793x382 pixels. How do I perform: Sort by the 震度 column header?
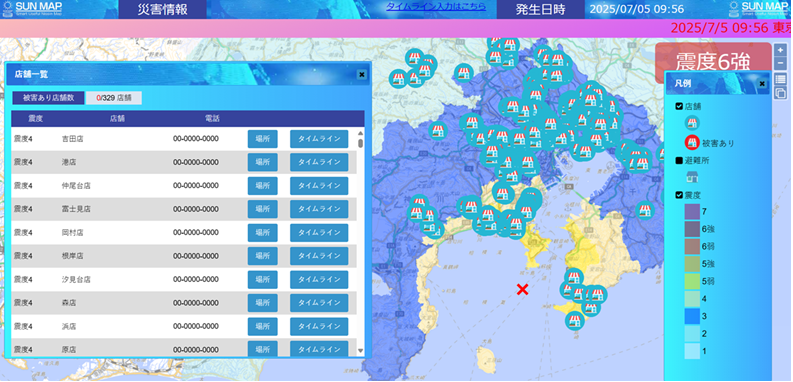pos(35,118)
